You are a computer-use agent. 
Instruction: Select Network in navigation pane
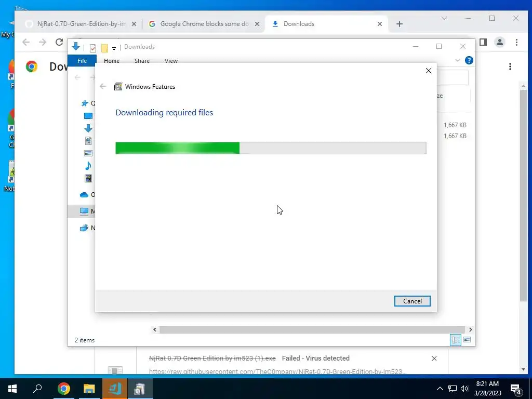[84, 228]
